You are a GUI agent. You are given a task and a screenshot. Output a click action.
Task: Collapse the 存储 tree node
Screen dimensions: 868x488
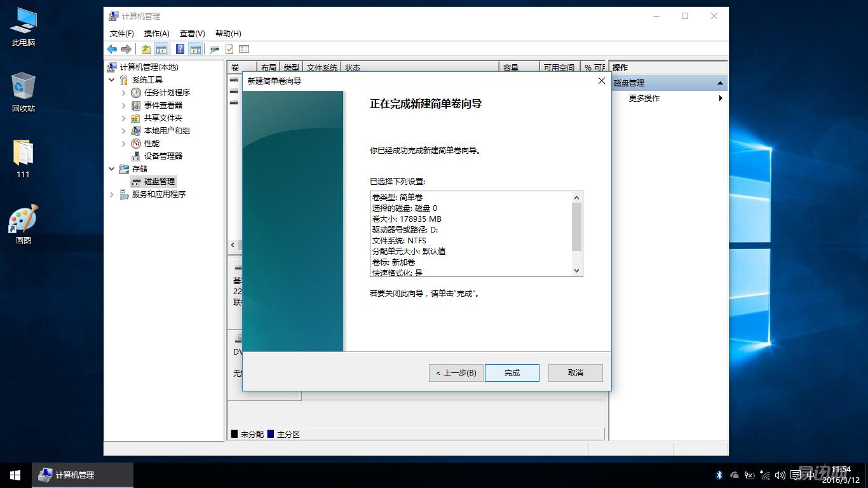112,168
